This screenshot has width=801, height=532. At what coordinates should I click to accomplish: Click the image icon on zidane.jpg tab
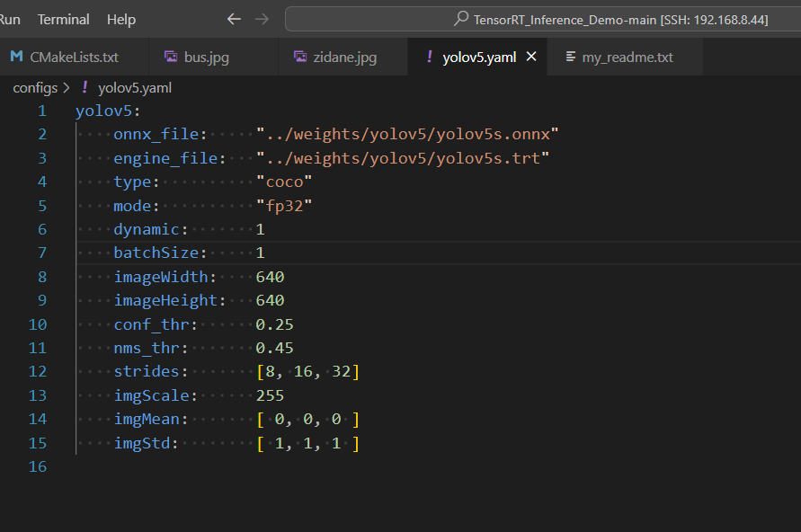point(299,56)
